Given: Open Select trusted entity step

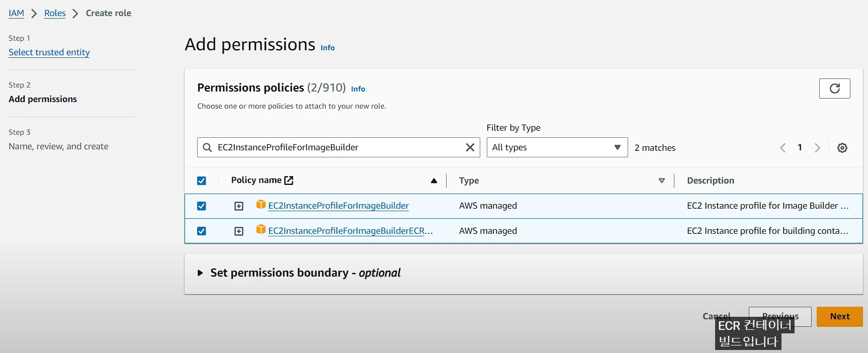Looking at the screenshot, I should (49, 52).
